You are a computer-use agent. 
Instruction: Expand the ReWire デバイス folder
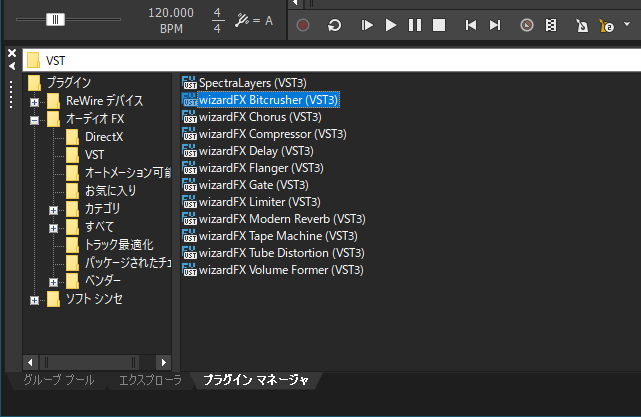35,102
